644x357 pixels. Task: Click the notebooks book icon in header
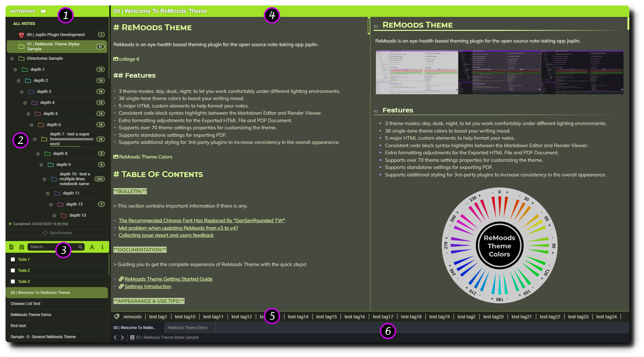pos(43,11)
